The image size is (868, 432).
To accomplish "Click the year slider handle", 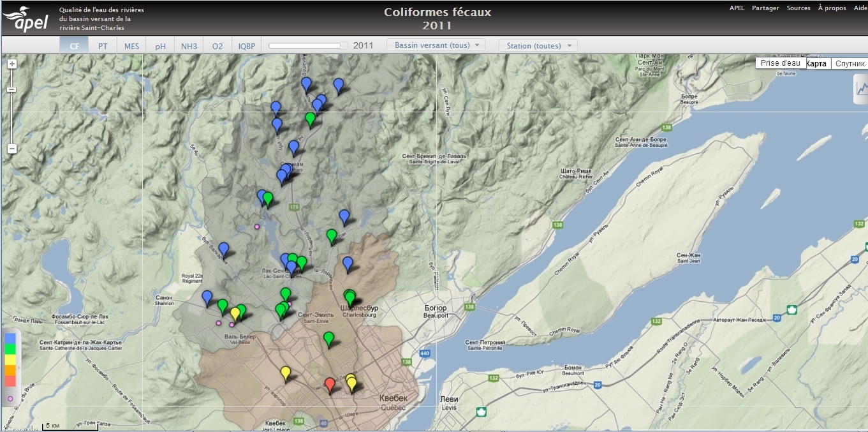I will pyautogui.click(x=344, y=45).
